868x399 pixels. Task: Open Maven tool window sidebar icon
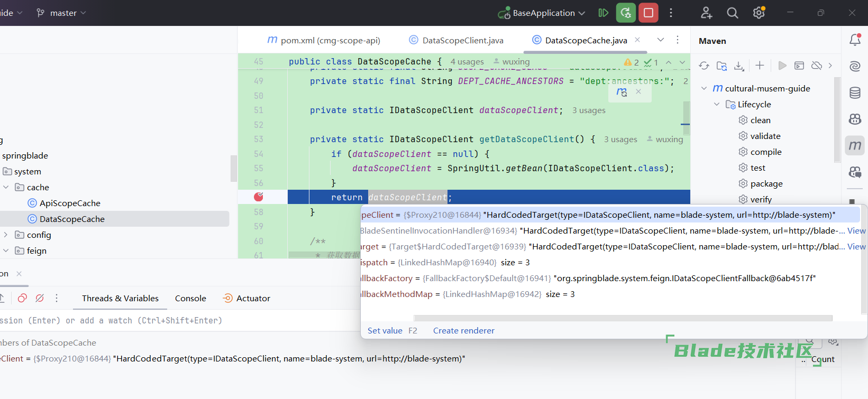coord(855,145)
